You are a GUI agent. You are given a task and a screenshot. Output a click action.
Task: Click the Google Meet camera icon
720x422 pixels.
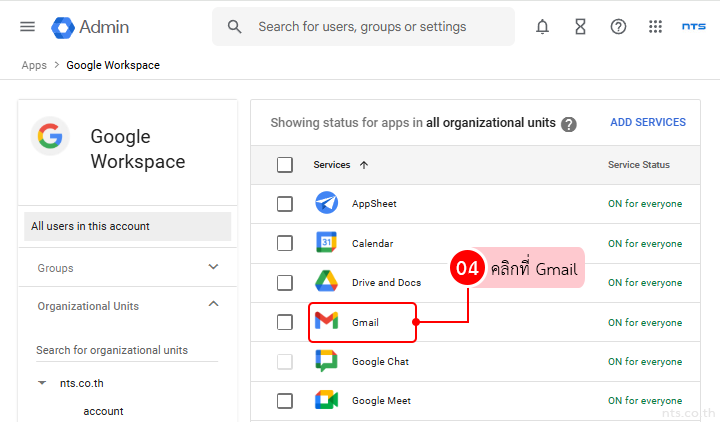tap(326, 400)
